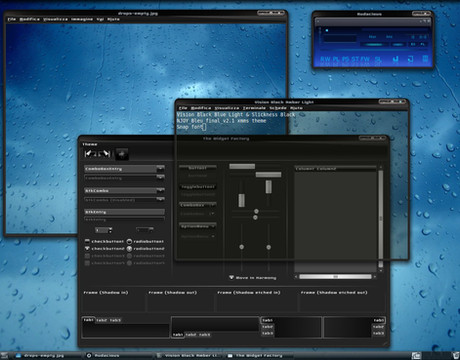Click the workspace switcher icon near the trash
Viewport: 460px width, 360px height.
point(415,356)
